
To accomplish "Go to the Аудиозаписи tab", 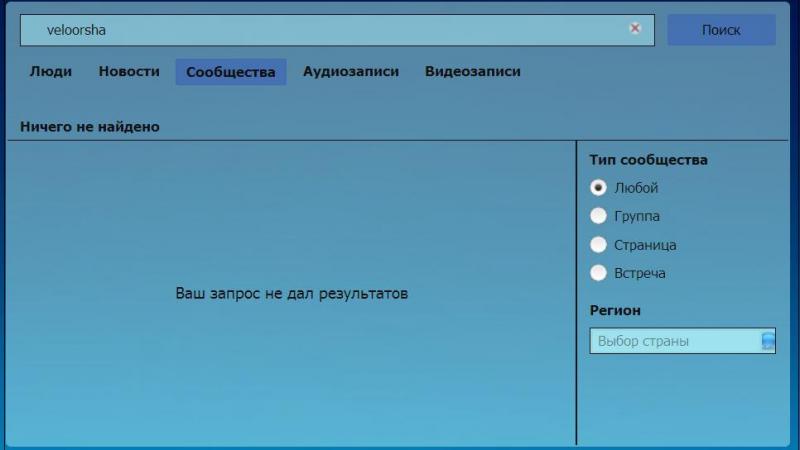I will point(351,71).
